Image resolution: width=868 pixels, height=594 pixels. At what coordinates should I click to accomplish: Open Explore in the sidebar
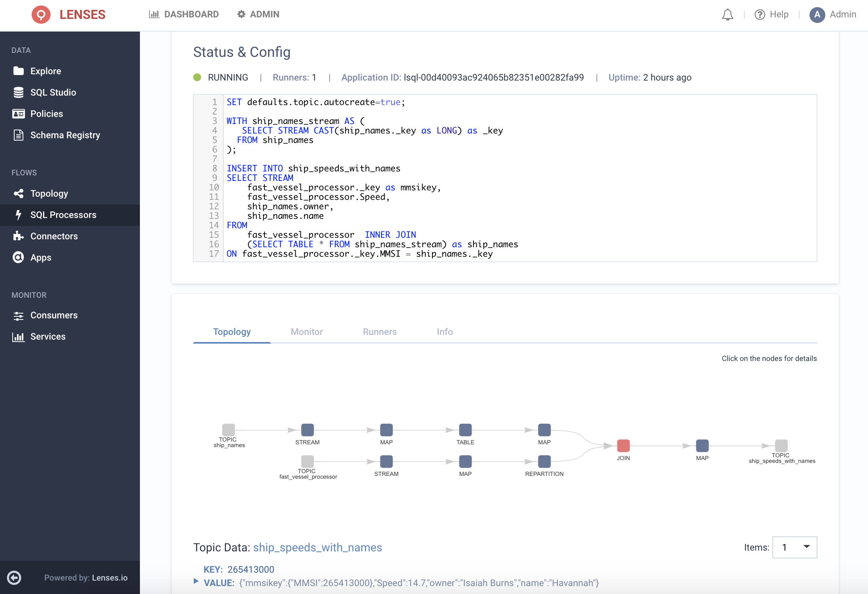pyautogui.click(x=70, y=71)
